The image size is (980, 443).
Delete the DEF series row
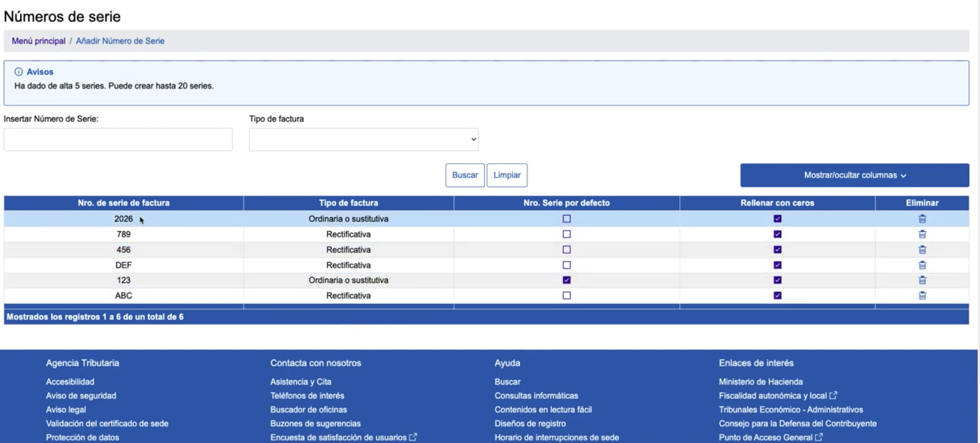922,265
